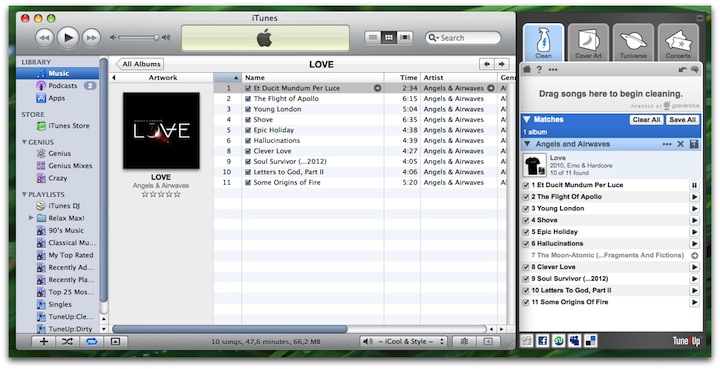Click the iTunes next track button

click(x=91, y=38)
